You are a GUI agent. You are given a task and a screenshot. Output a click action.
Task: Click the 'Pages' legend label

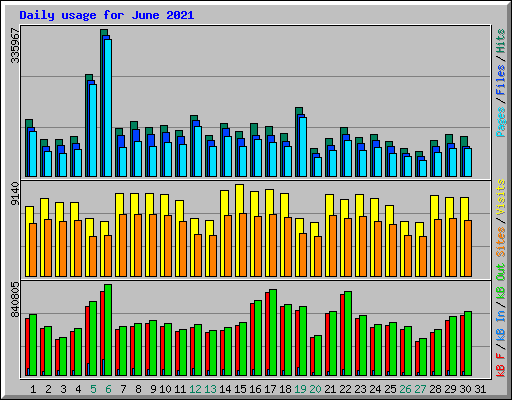point(500,122)
